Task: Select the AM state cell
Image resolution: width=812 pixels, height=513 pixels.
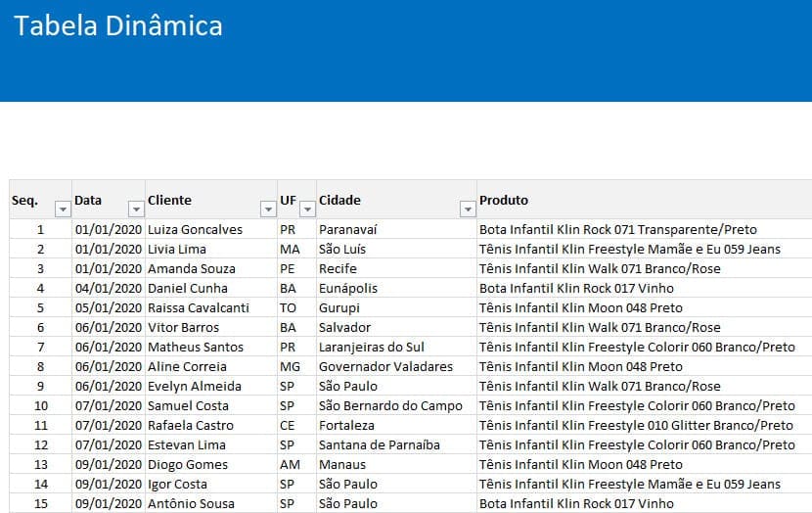Action: [x=297, y=465]
